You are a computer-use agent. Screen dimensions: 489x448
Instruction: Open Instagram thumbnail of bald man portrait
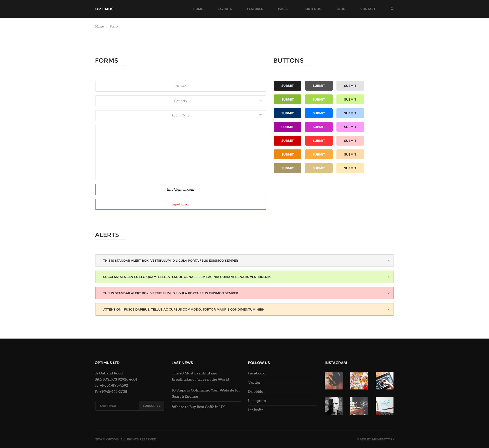coord(333,406)
